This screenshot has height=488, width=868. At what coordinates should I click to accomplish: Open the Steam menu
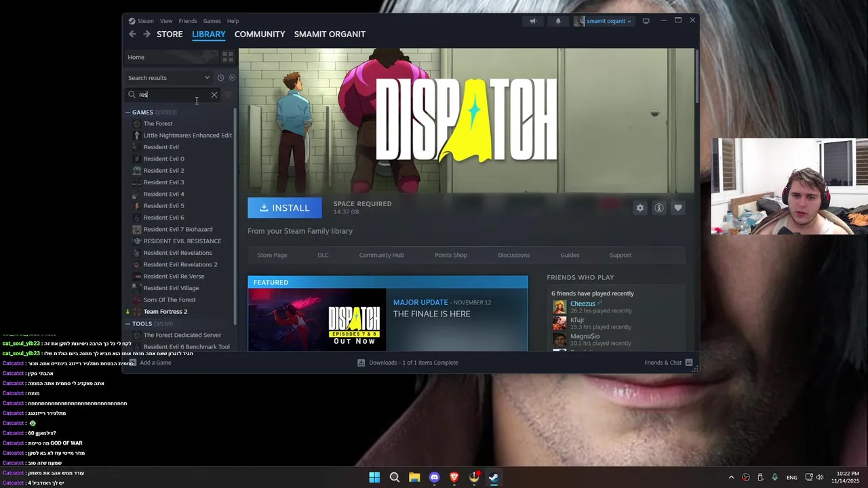(141, 21)
